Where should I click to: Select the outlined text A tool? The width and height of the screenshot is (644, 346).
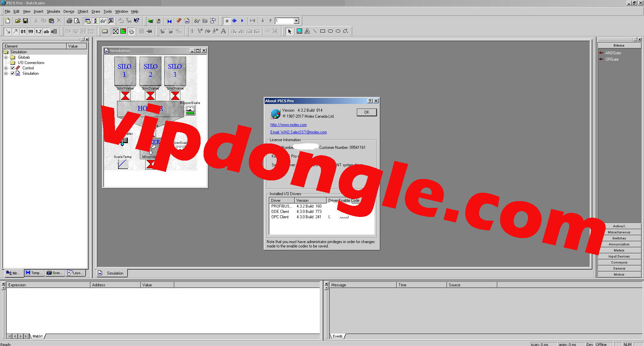point(307,31)
